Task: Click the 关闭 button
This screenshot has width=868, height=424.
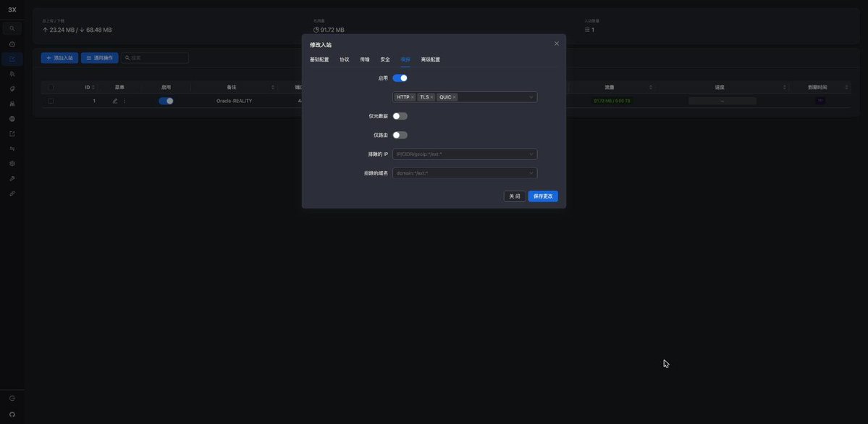Action: coord(515,196)
